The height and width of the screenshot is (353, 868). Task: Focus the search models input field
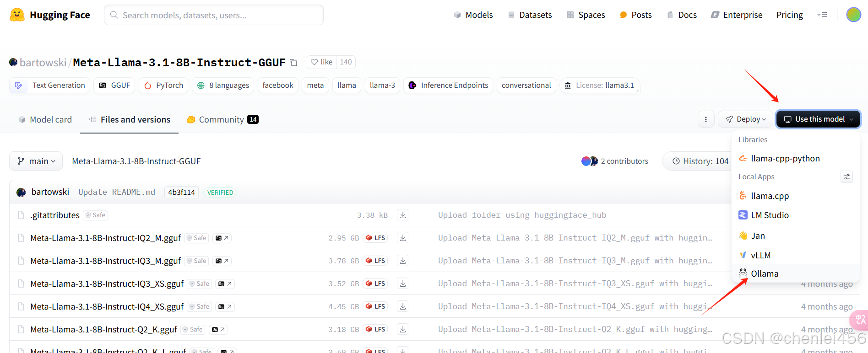tap(214, 15)
